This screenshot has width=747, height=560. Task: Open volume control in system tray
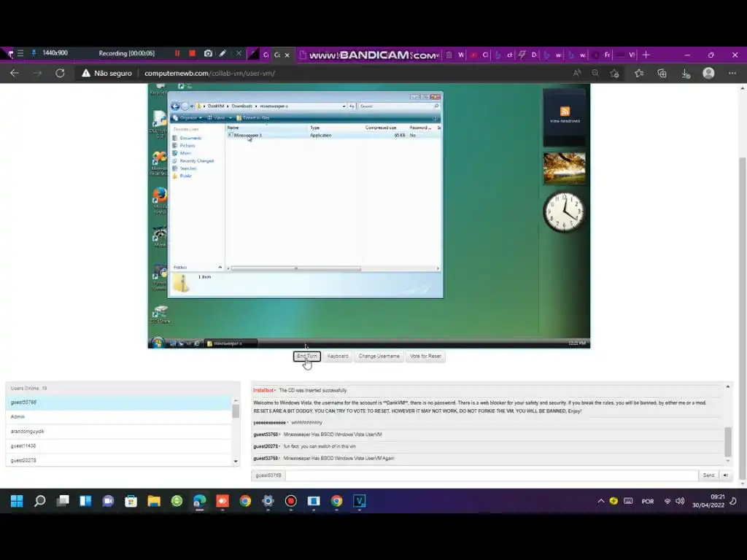[x=681, y=501]
